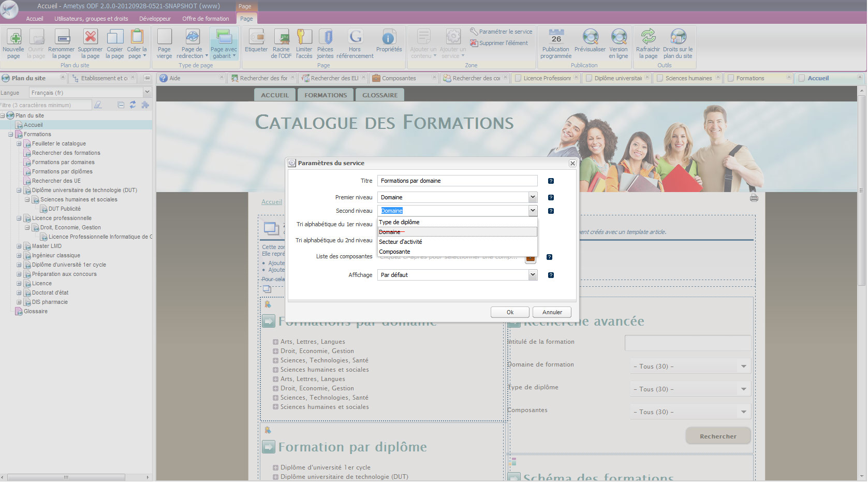
Task: Click the Titre input field
Action: click(x=458, y=181)
